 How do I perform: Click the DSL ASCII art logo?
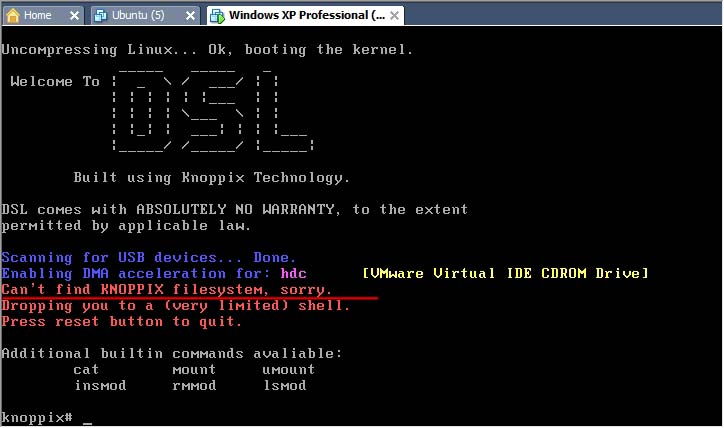[213, 110]
